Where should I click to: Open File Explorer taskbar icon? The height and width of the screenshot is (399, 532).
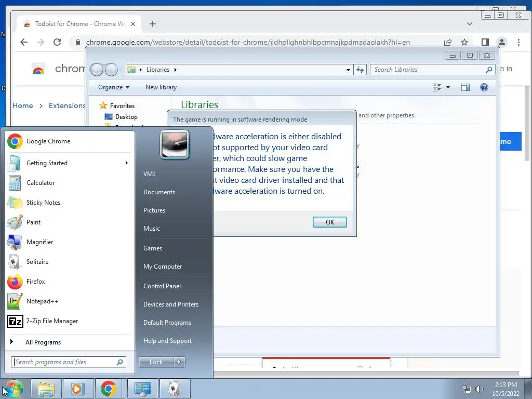point(46,389)
